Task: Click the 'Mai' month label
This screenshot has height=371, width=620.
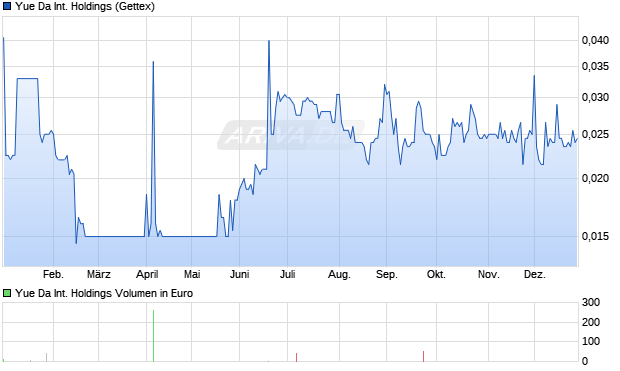Action: tap(192, 274)
